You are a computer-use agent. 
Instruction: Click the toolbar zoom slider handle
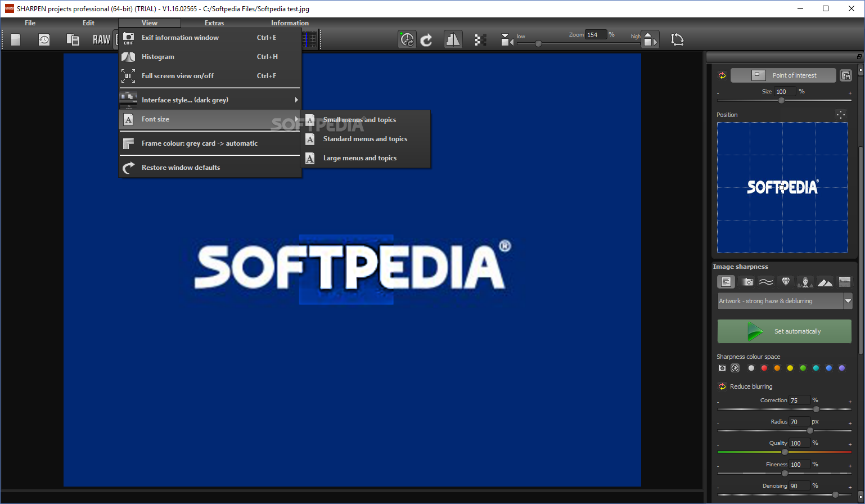[538, 43]
